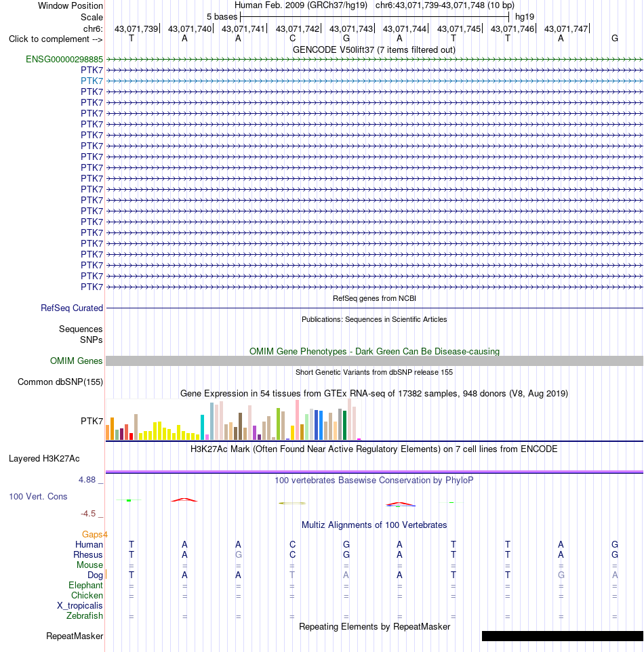
Task: Open Multiz Alignments of 100 Vertebrates title
Action: tap(374, 525)
